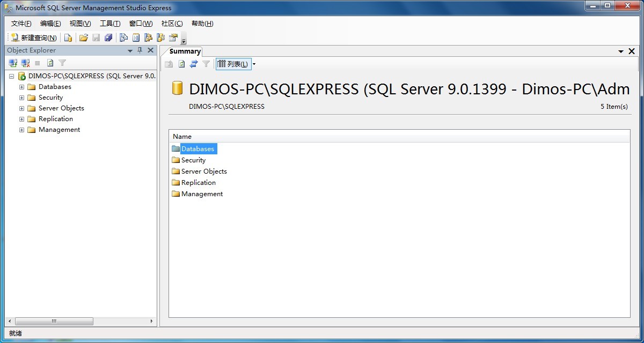Select Replication in Object Explorer tree
This screenshot has width=644, height=343.
click(x=56, y=119)
